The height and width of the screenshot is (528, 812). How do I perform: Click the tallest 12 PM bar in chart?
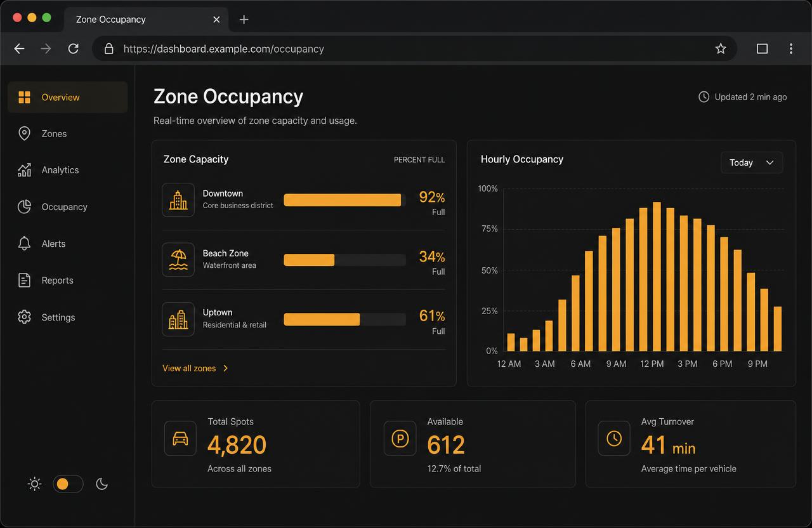[657, 277]
